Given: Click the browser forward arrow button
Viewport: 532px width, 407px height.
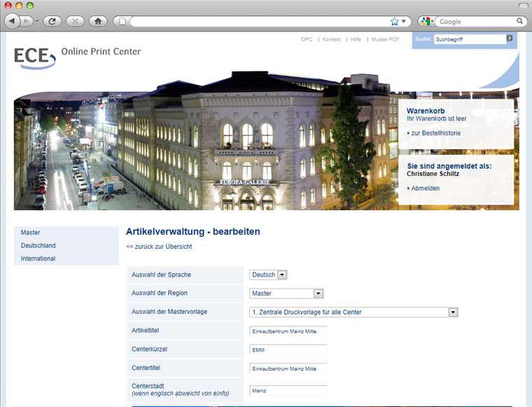Looking at the screenshot, I should [27, 22].
